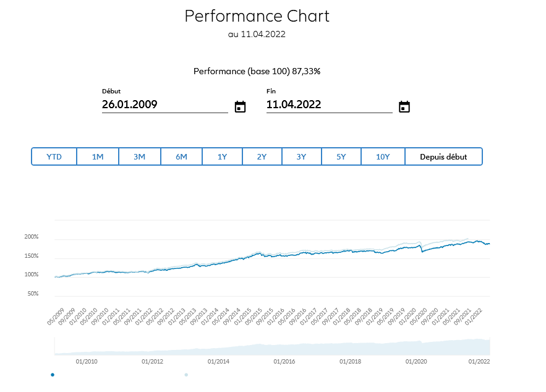Image resolution: width=546 pixels, height=392 pixels.
Task: Click navigator label 01/2016
Action: point(284,361)
